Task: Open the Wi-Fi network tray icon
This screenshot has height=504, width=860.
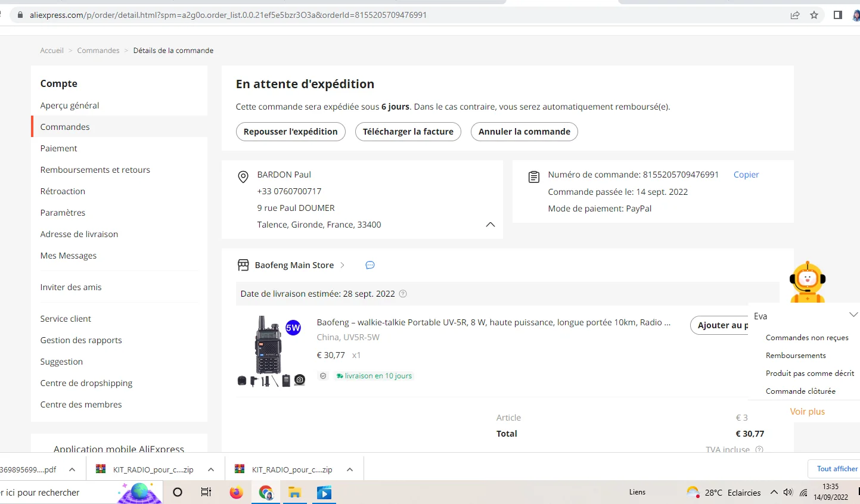Action: (803, 492)
